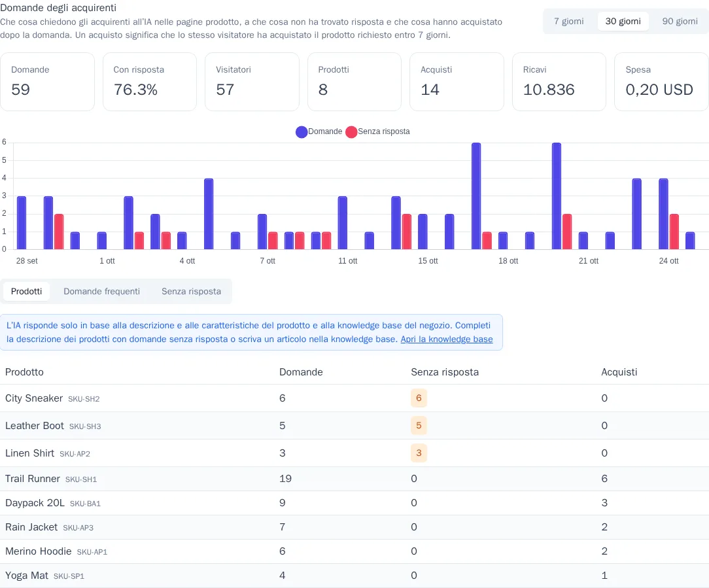Click the Domande degli acquirenti heading
Image resolution: width=709 pixels, height=588 pixels.
58,8
